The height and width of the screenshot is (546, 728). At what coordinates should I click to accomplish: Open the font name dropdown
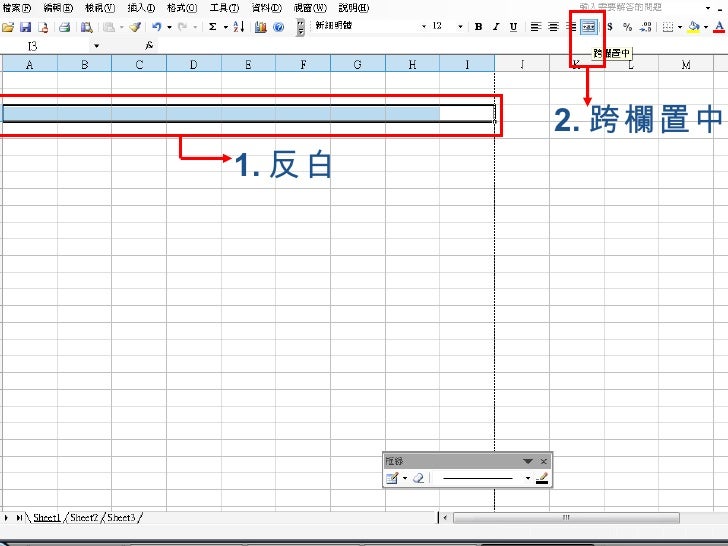pyautogui.click(x=423, y=27)
